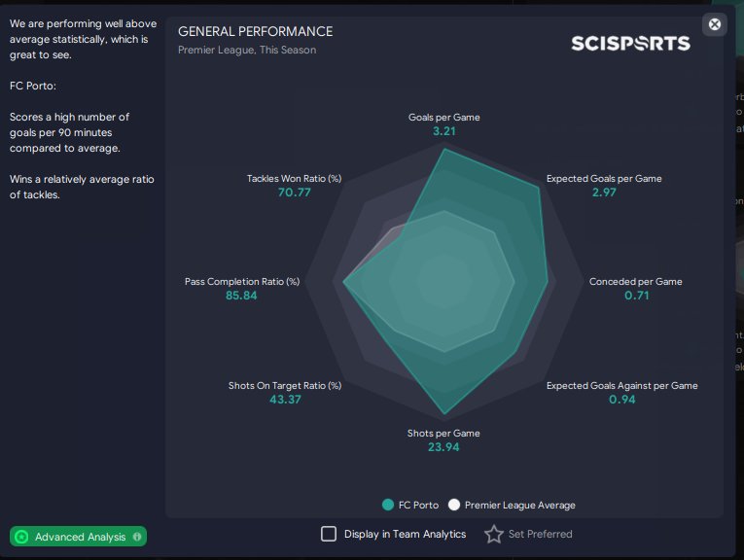Screen dimensions: 744x560
Task: Click the 70.77 value
Action: click(x=294, y=192)
